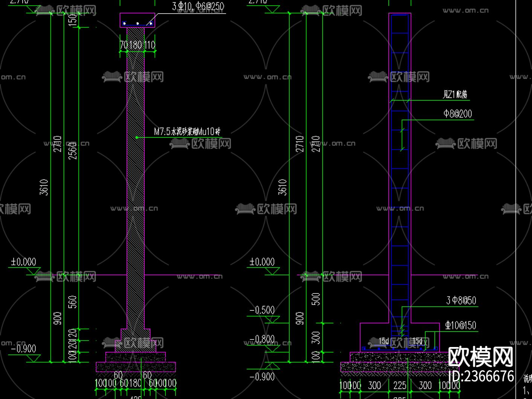Click the "Φ10@150" footing rebar label
Image resolution: width=532 pixels, height=399 pixels.
click(x=461, y=325)
